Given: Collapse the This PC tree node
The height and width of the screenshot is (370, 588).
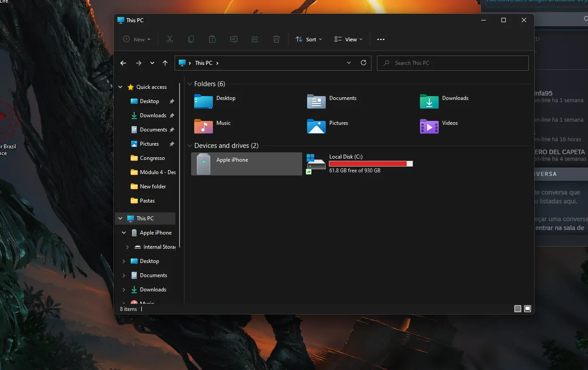Looking at the screenshot, I should pyautogui.click(x=120, y=219).
